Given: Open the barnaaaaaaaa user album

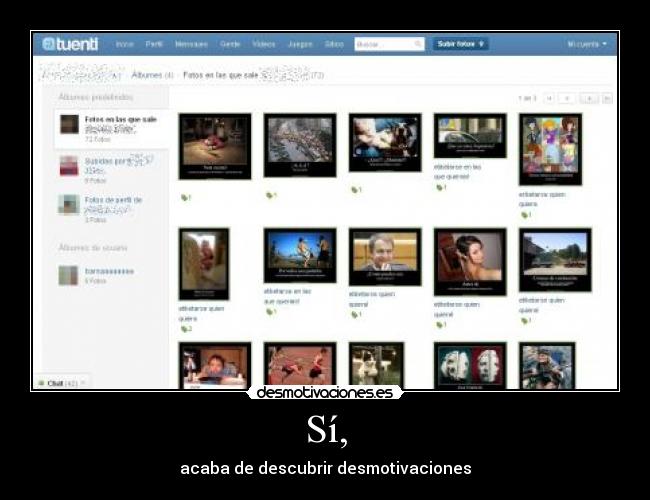Looking at the screenshot, I should click(x=109, y=271).
